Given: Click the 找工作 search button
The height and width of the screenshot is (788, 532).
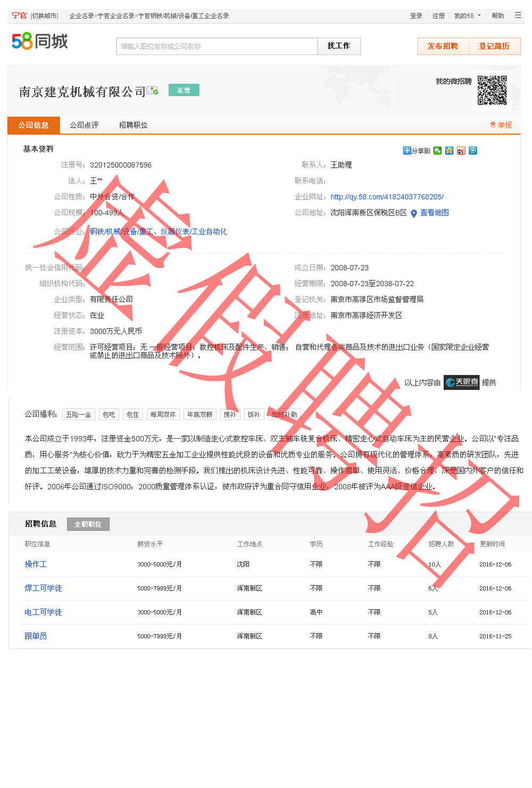Looking at the screenshot, I should (x=339, y=46).
